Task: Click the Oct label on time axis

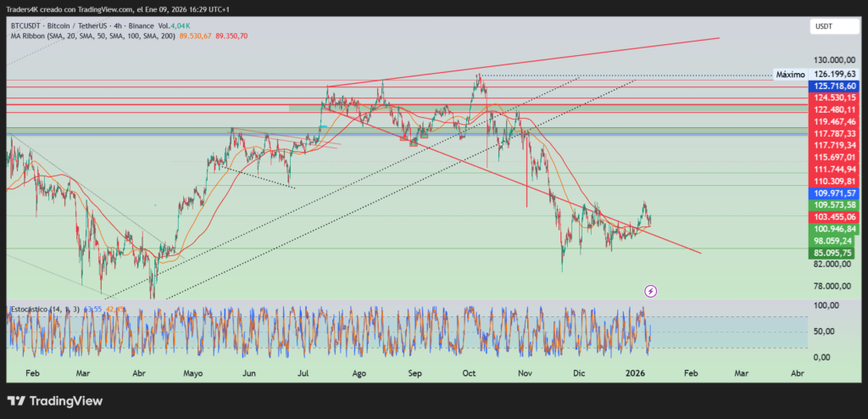Action: (x=470, y=373)
